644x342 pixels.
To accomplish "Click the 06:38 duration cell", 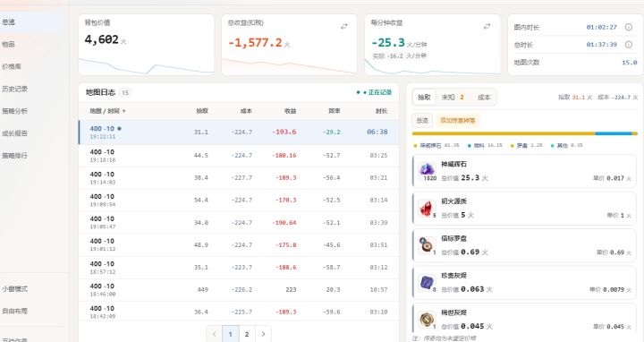I will pyautogui.click(x=377, y=132).
